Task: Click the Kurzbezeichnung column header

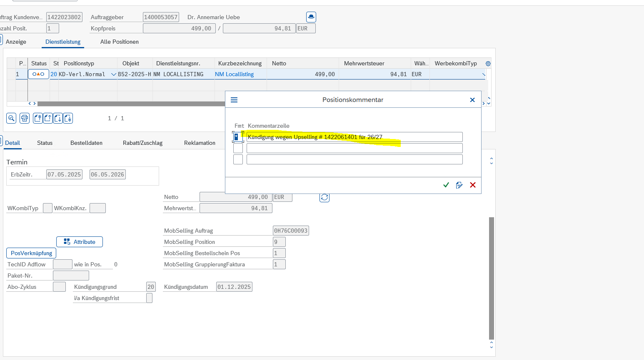Action: coord(240,63)
